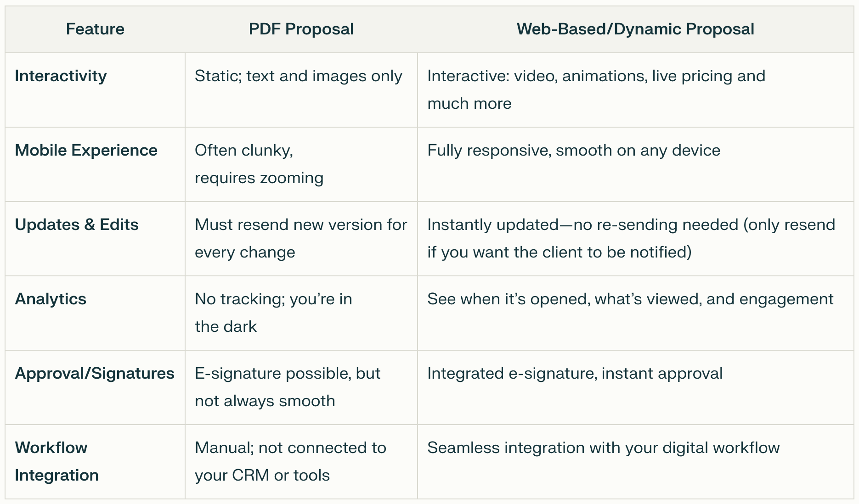The height and width of the screenshot is (504, 859).
Task: Click 'No tracking; you're in the dark'
Action: pos(273,312)
